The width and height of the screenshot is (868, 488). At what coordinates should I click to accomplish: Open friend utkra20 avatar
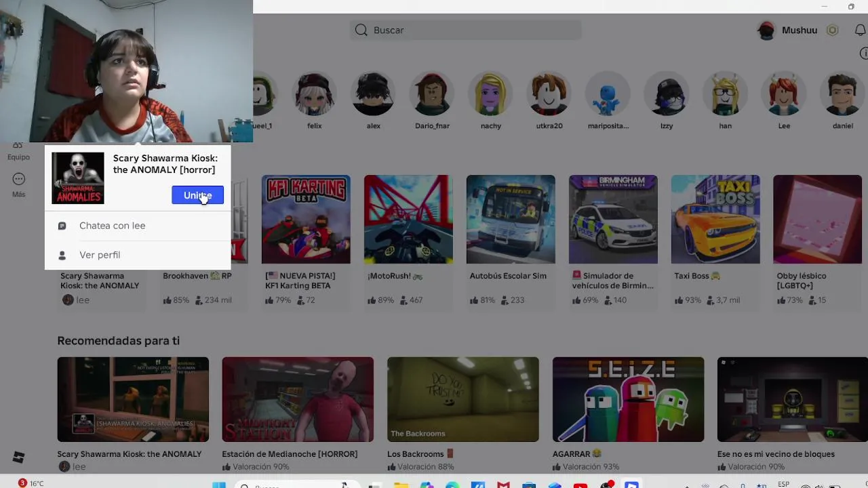[x=549, y=95]
